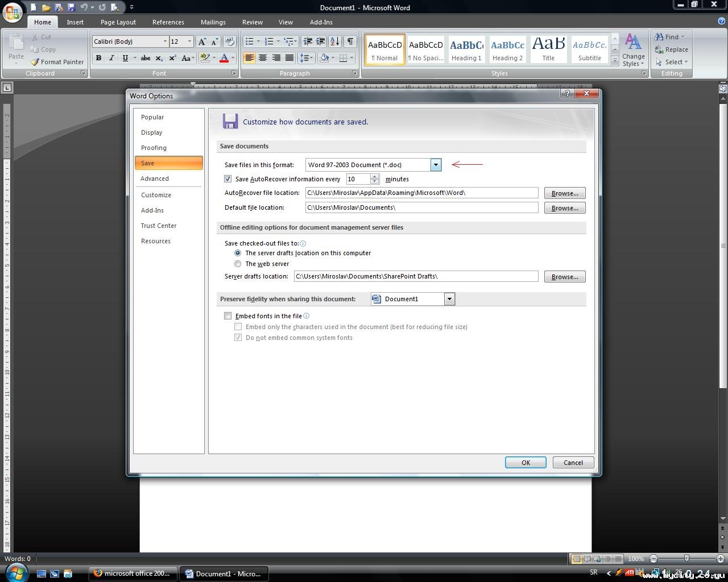The height and width of the screenshot is (582, 728).
Task: Apply Strikethrough formatting
Action: pos(146,58)
